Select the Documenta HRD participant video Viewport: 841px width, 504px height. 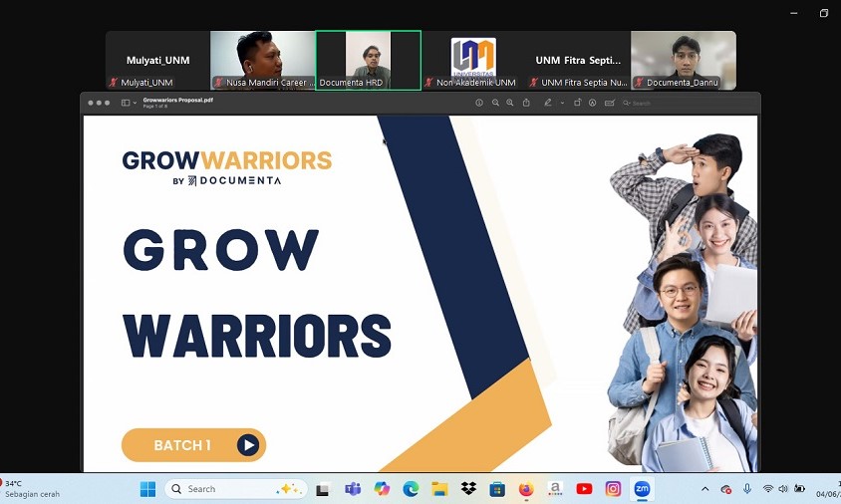click(368, 60)
